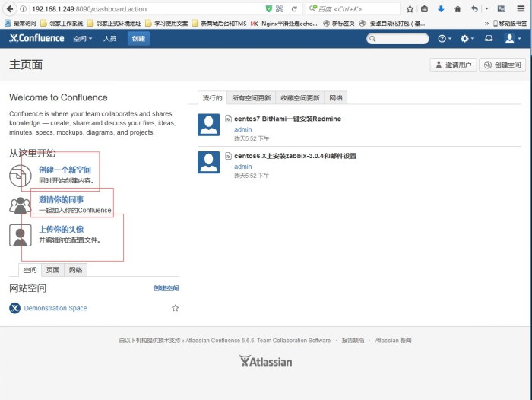Switch to the 收藏空间更新 tab
532x400 pixels.
[300, 98]
